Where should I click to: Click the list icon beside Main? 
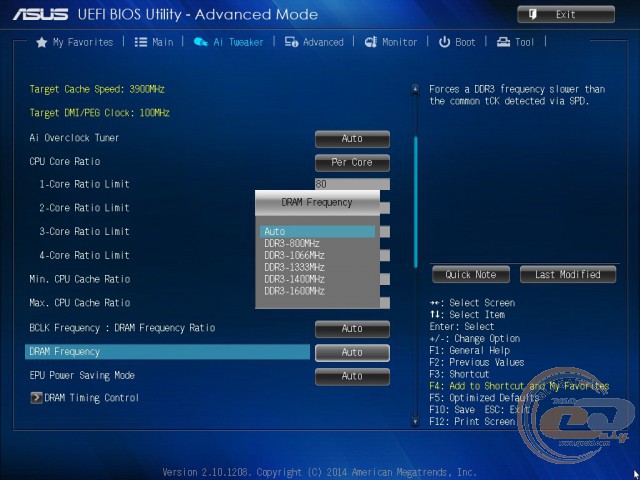pyautogui.click(x=141, y=42)
